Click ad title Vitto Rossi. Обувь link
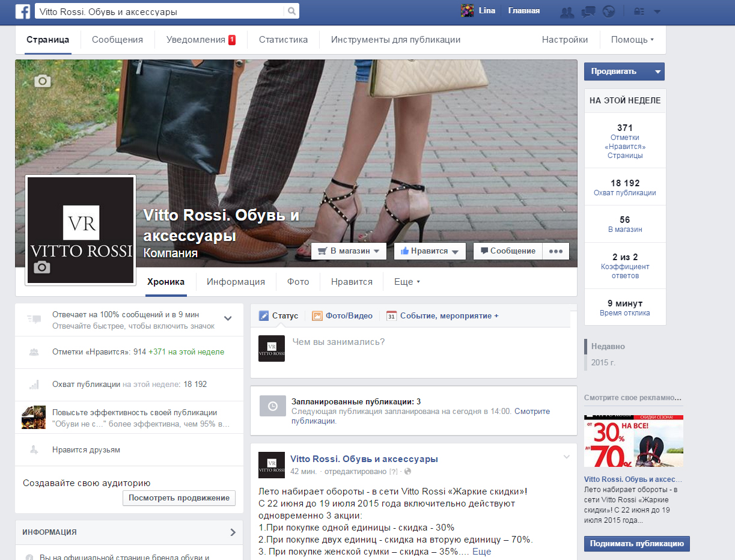 [633, 479]
